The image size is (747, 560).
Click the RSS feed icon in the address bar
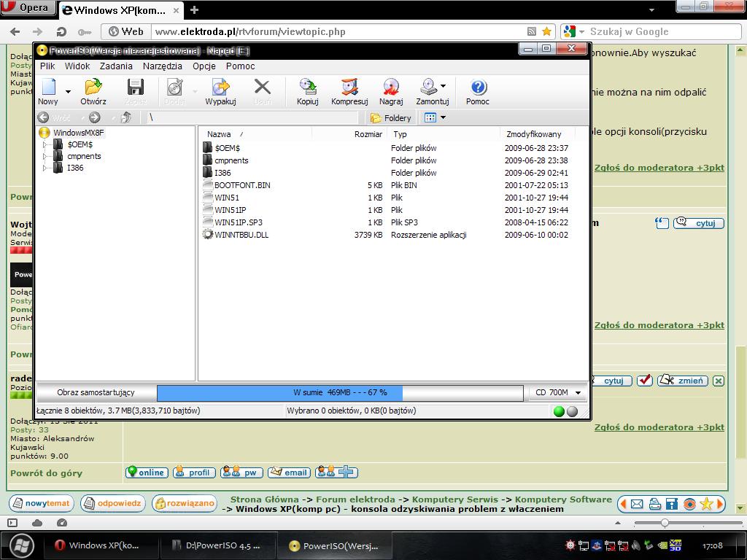[x=532, y=32]
